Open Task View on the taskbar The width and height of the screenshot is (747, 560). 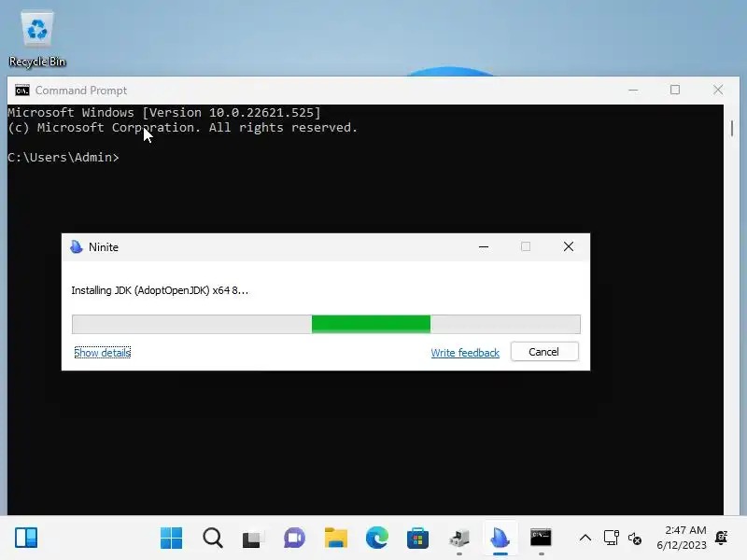[x=253, y=539]
